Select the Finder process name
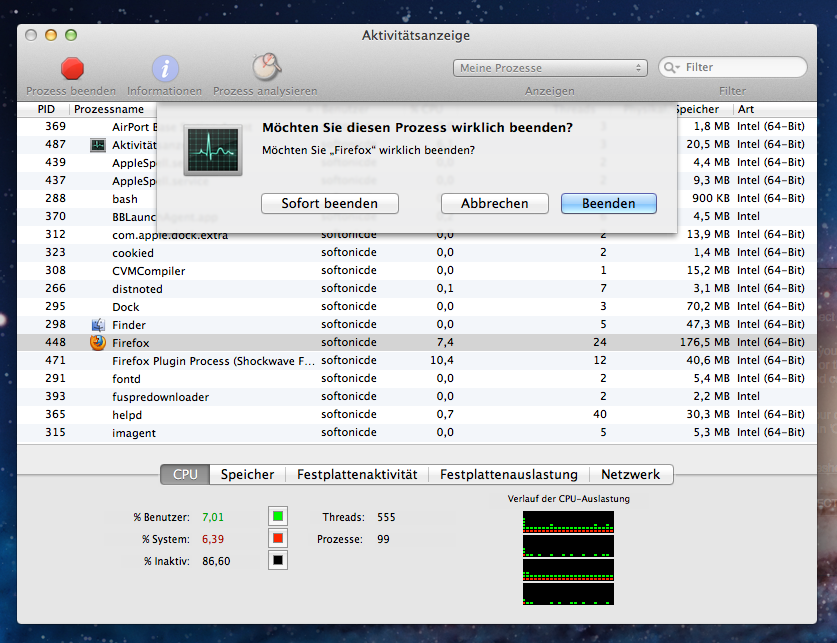 tap(129, 325)
